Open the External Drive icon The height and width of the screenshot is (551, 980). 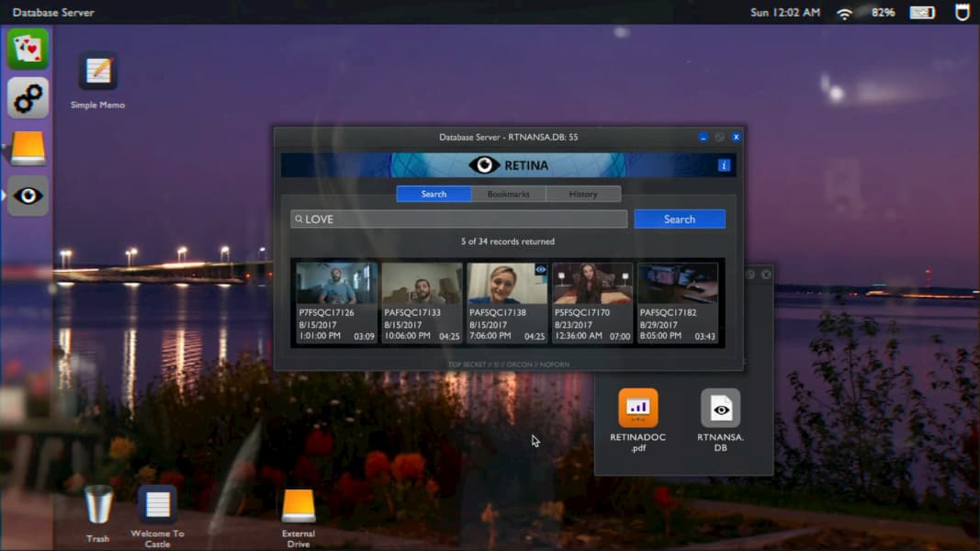point(299,517)
